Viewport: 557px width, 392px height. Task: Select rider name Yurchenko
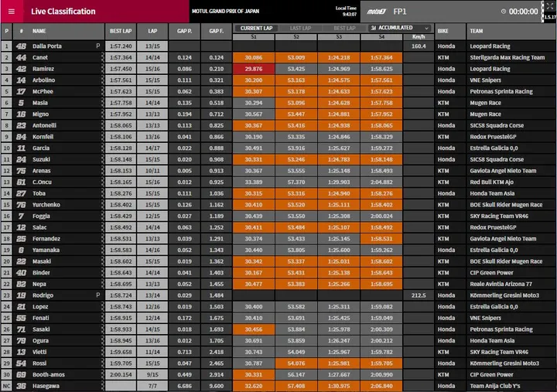(46, 205)
